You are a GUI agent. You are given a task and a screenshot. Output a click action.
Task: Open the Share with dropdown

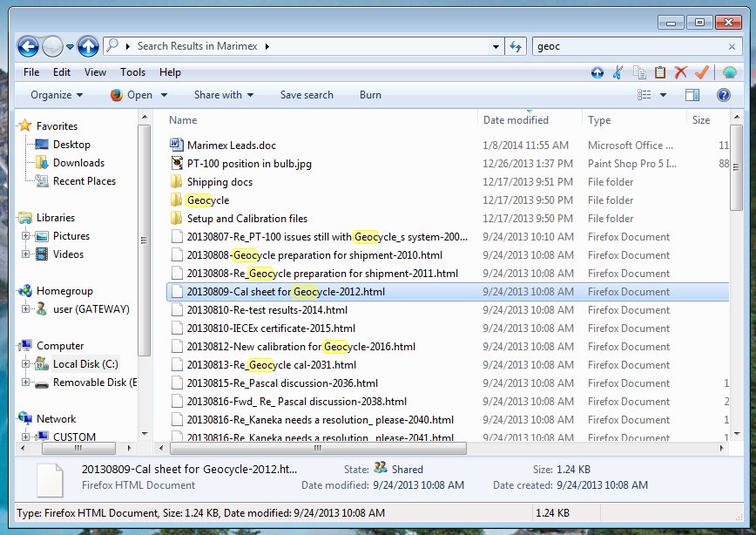(x=224, y=95)
